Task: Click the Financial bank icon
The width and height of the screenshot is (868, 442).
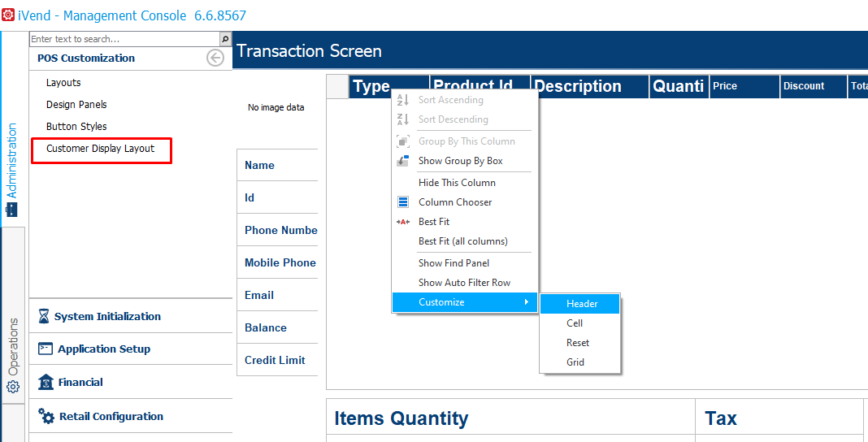Action: coord(46,382)
